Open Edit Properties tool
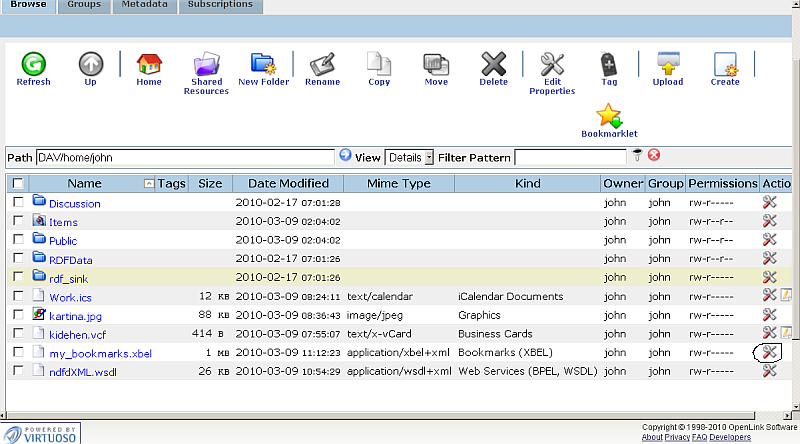This screenshot has width=800, height=444. pos(552,64)
